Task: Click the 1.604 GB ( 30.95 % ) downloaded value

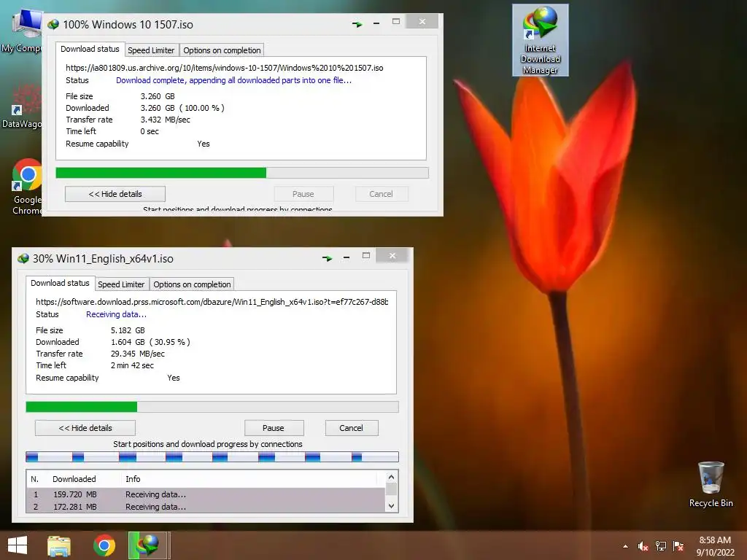Action: (x=150, y=342)
